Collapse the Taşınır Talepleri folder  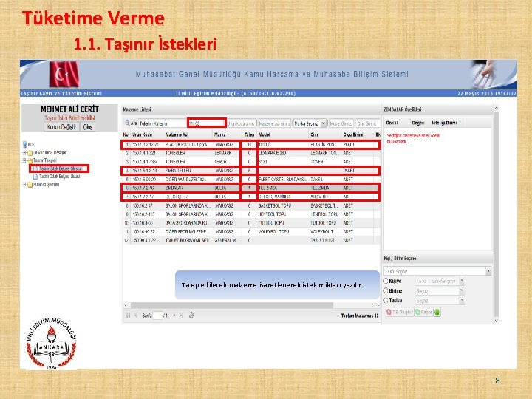24,160
